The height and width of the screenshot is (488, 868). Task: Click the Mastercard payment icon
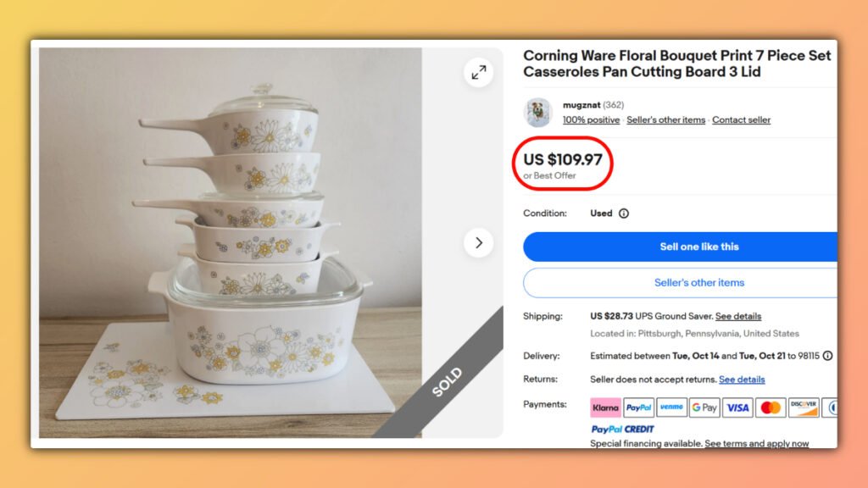tap(769, 408)
